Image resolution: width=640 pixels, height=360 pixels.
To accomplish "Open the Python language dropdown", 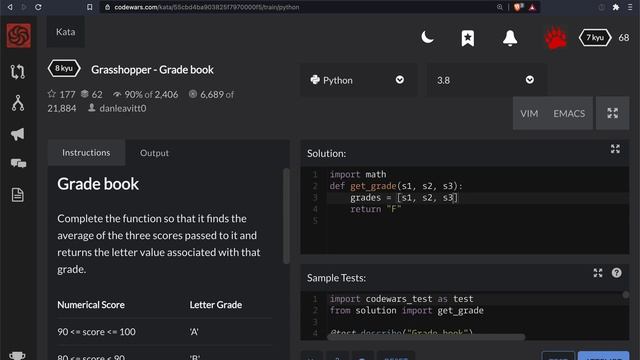I will coord(358,80).
